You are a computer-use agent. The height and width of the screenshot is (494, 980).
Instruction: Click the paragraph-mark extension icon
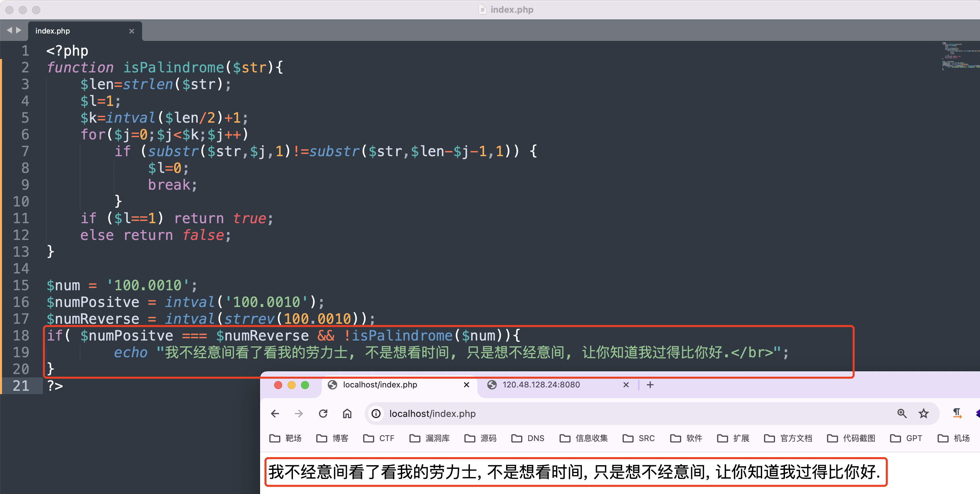pyautogui.click(x=957, y=413)
